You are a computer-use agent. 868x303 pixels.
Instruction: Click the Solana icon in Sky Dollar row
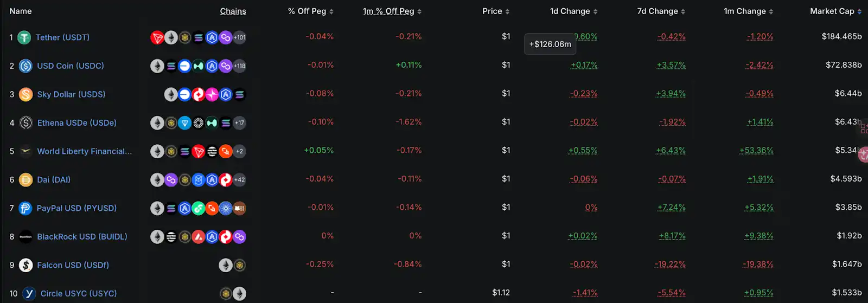(239, 95)
